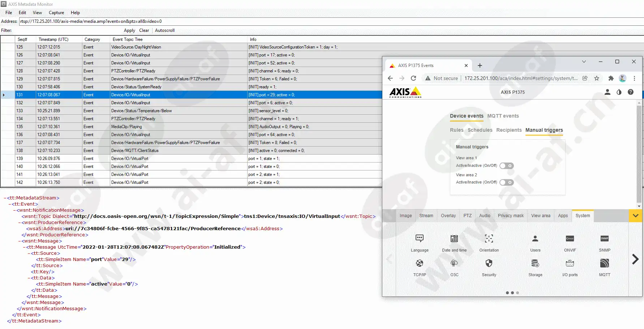This screenshot has height=329, width=644.
Task: Toggle View area 2 Active/Inactive switch
Action: 507,182
